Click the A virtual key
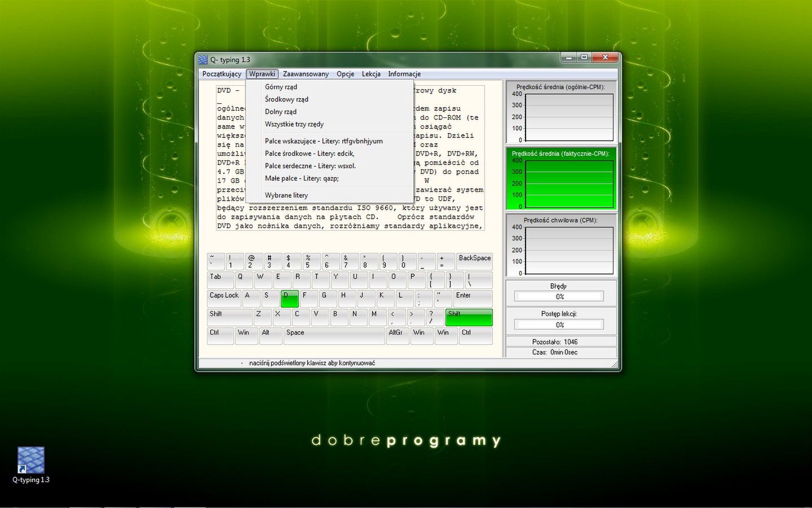 [x=251, y=299]
